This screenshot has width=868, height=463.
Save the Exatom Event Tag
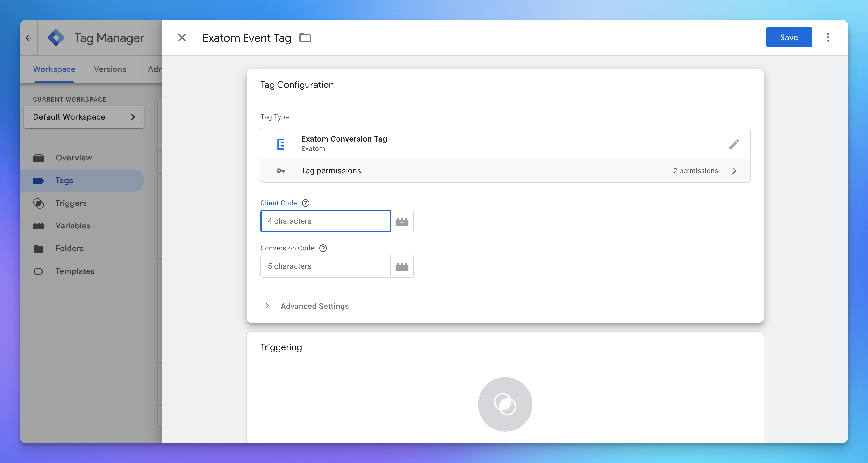coord(789,37)
